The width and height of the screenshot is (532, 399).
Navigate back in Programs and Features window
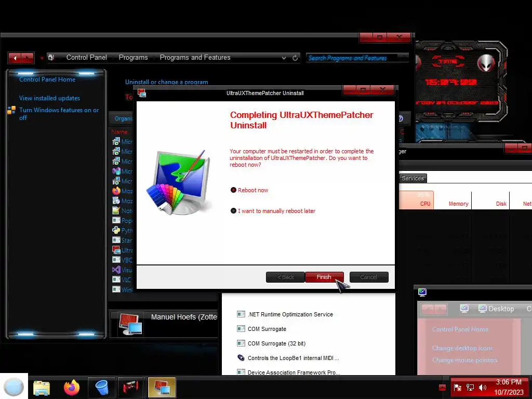(x=15, y=58)
